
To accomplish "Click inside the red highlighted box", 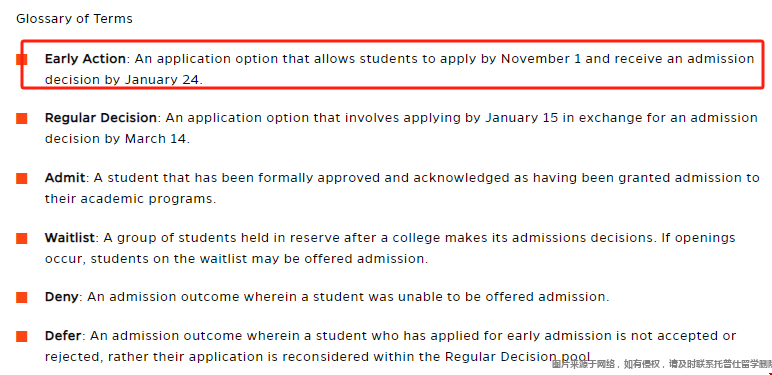I will pos(392,64).
